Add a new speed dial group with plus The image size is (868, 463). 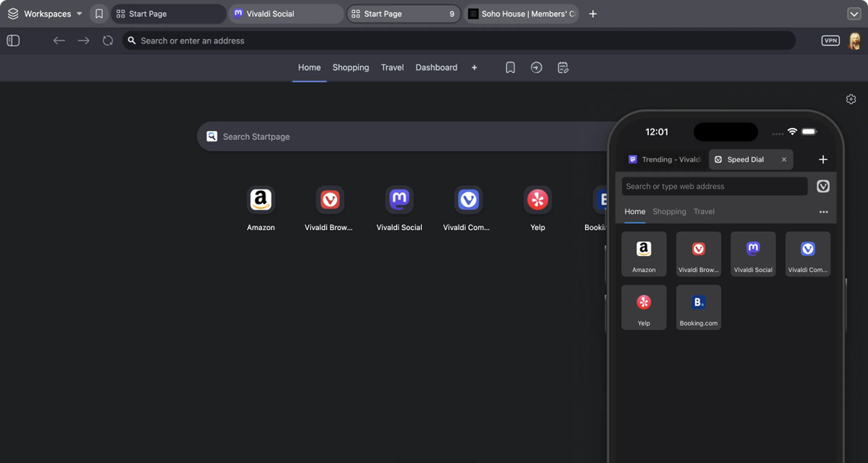pos(474,68)
